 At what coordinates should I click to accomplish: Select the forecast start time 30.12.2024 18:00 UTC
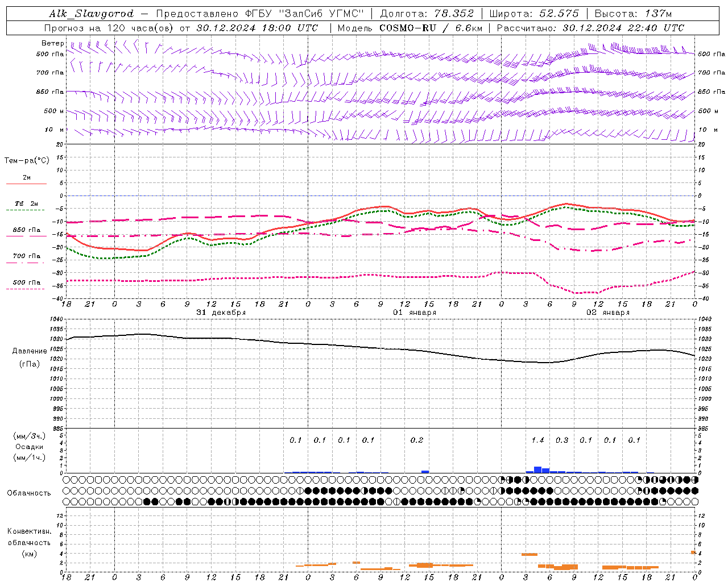257,28
